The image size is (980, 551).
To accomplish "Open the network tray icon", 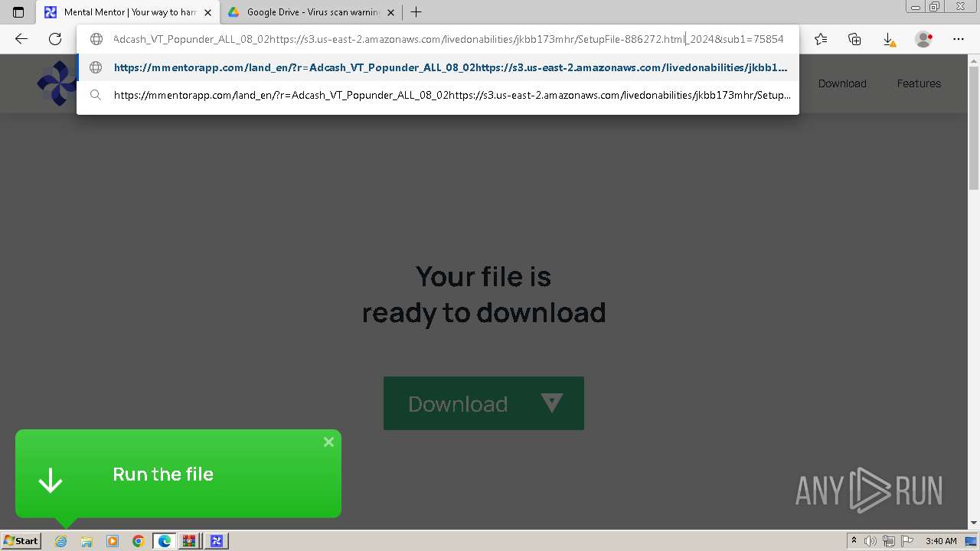I will [888, 541].
